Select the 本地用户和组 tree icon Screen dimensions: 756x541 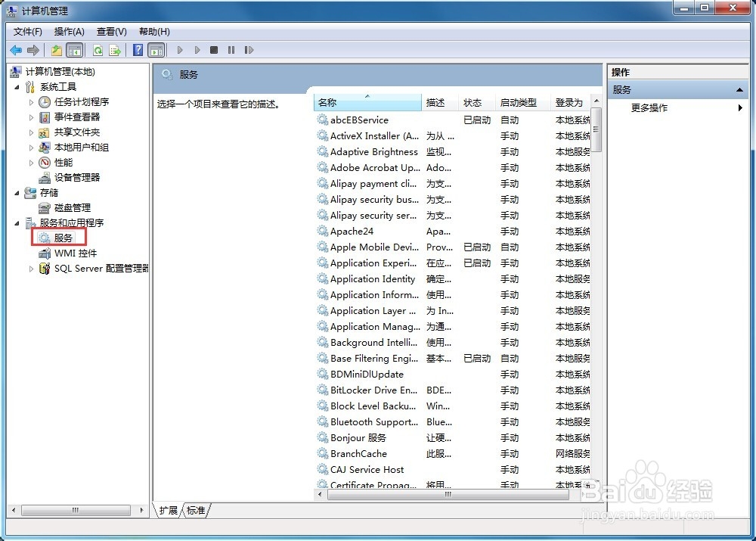tap(45, 148)
